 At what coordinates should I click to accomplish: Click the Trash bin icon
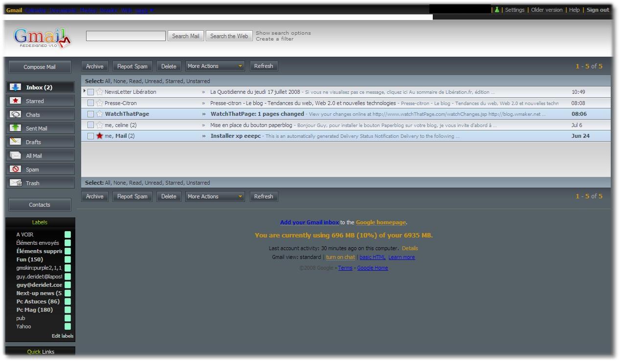(x=16, y=183)
